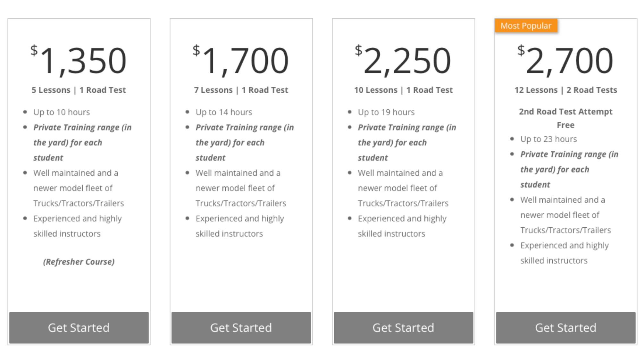Click the $2,250 price amount
This screenshot has height=364, width=644.
point(403,60)
